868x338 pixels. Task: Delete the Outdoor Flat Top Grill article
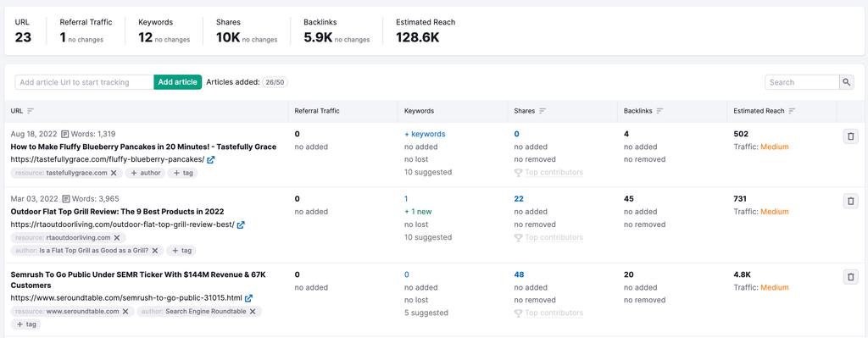pyautogui.click(x=851, y=202)
